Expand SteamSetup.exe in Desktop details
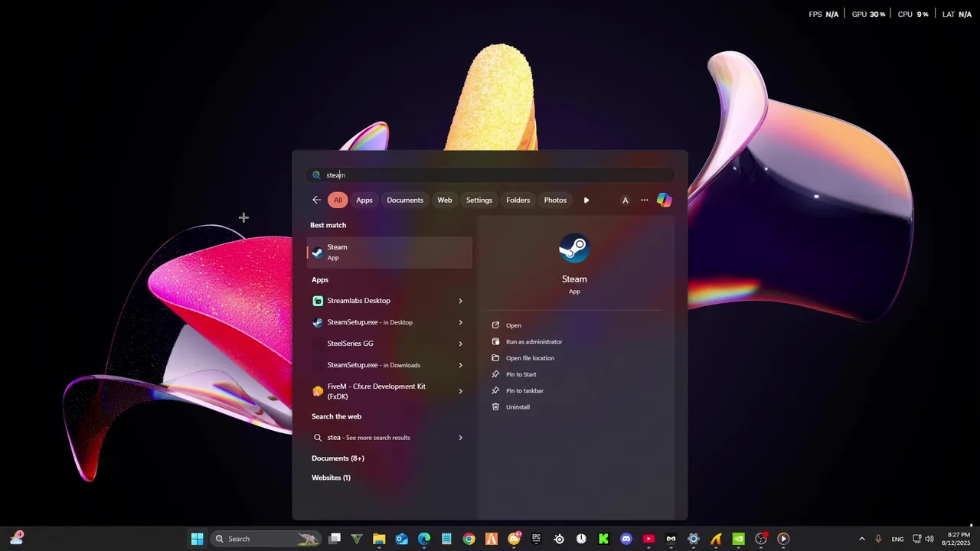This screenshot has height=551, width=980. coord(460,322)
